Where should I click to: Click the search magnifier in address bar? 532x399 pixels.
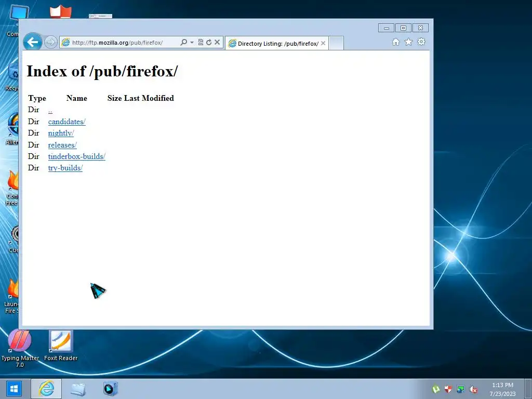[x=183, y=43]
